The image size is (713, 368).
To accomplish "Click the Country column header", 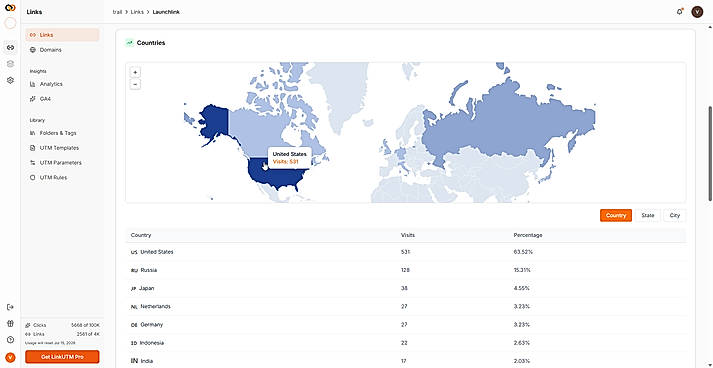I will [x=141, y=235].
